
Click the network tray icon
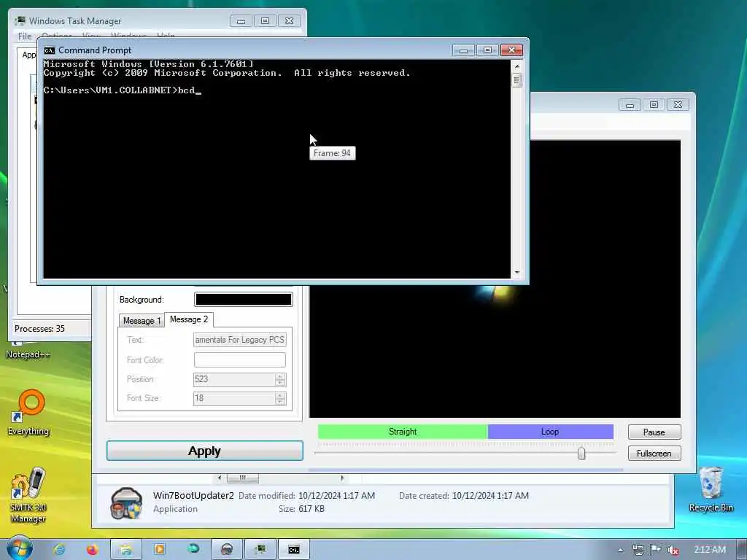coord(638,550)
